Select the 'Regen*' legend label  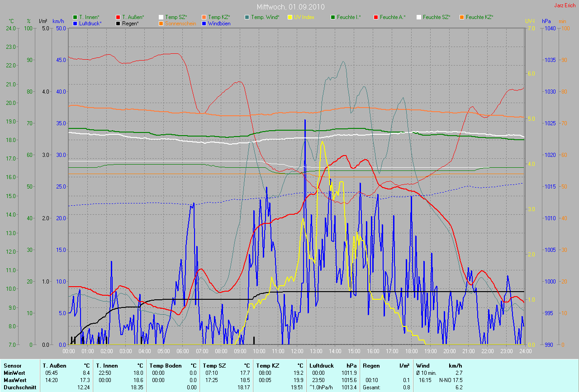click(x=130, y=23)
